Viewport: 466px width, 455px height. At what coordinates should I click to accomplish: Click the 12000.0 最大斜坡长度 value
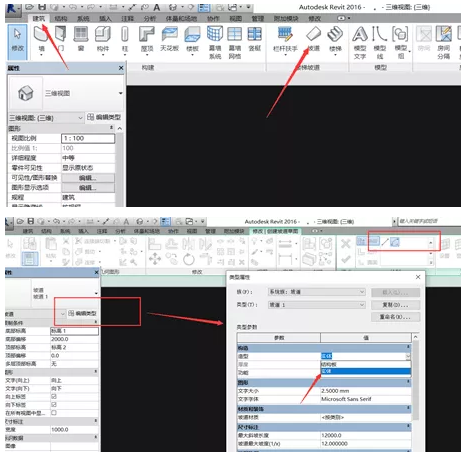pos(365,435)
